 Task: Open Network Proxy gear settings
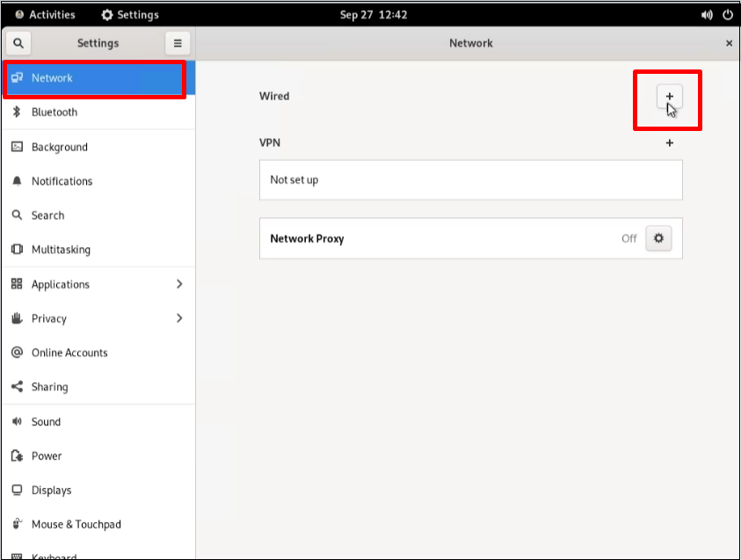tap(658, 238)
